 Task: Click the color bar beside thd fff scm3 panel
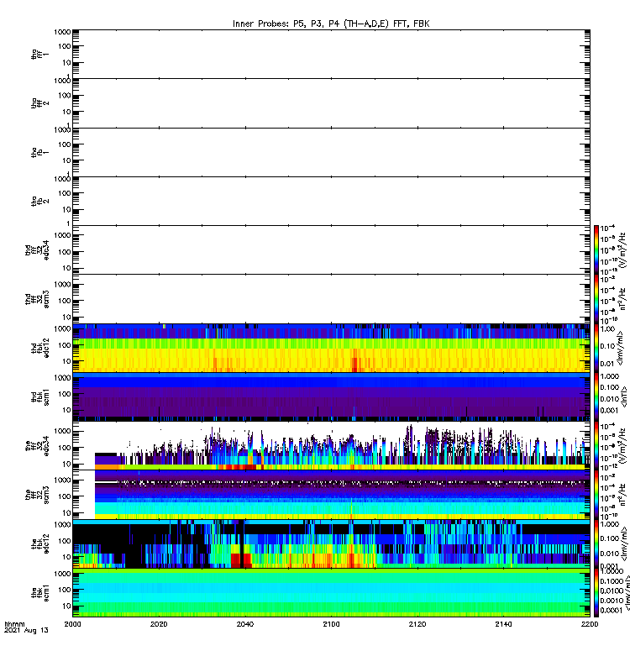[596, 299]
